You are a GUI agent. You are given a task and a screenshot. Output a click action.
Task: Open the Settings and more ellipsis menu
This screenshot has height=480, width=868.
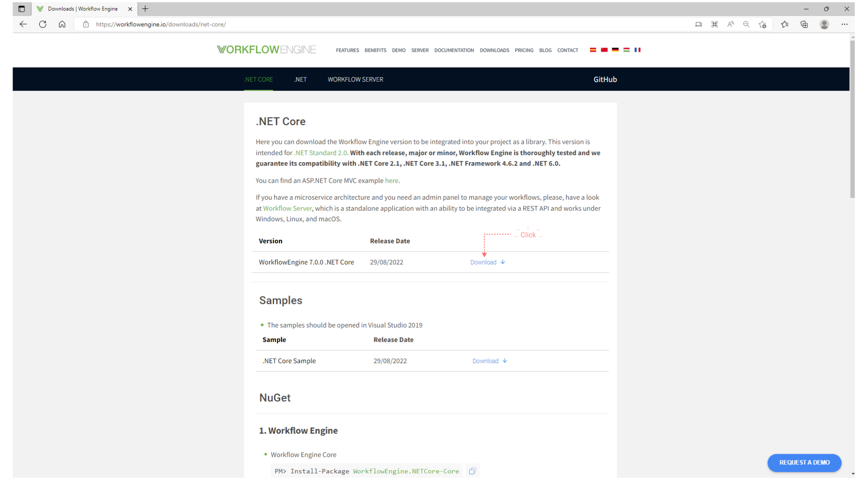844,25
